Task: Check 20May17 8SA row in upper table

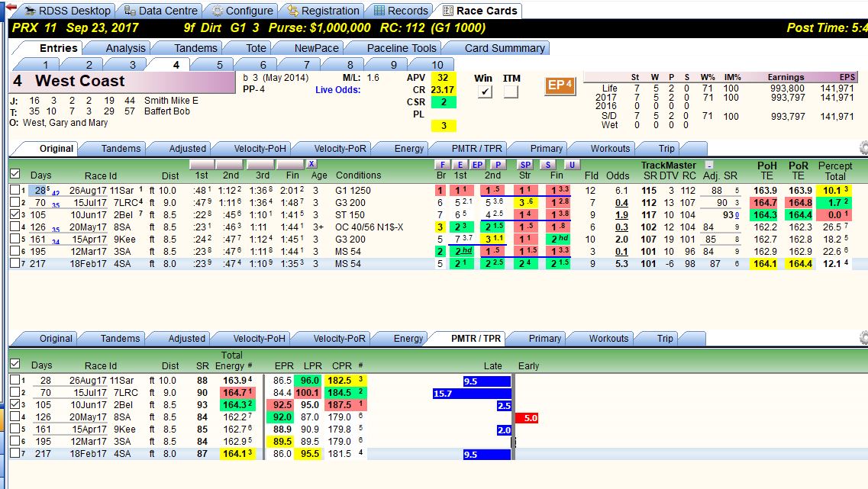Action: [15, 227]
